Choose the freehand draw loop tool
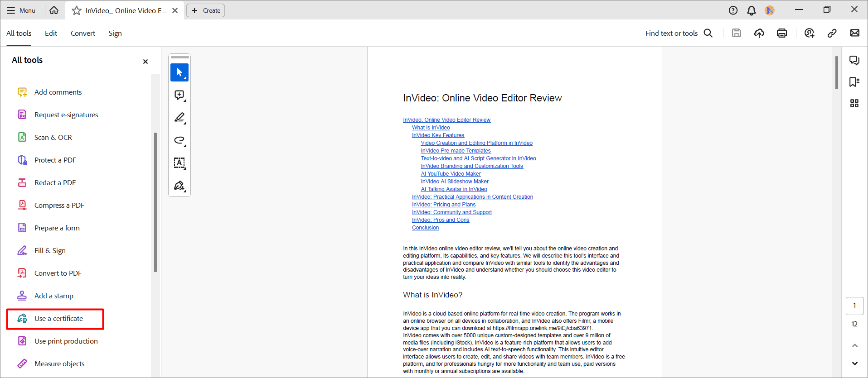The image size is (868, 378). point(179,140)
